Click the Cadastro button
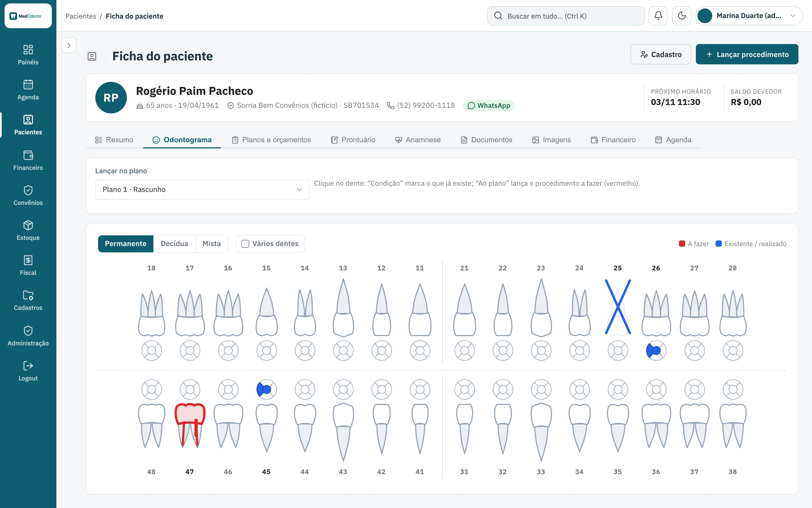 tap(661, 54)
